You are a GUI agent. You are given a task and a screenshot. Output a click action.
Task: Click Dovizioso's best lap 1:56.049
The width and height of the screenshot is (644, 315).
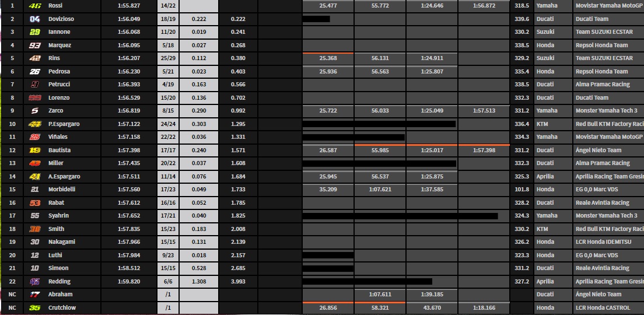[x=128, y=19]
